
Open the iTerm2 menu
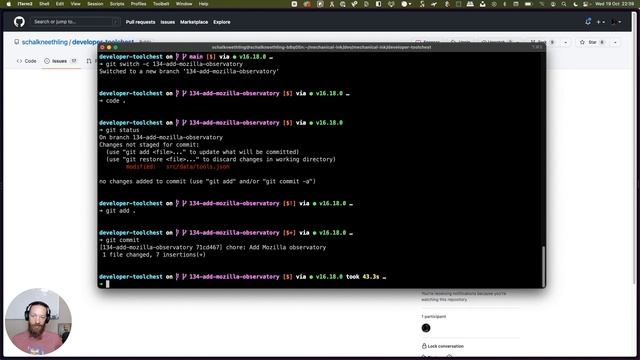[25, 4]
